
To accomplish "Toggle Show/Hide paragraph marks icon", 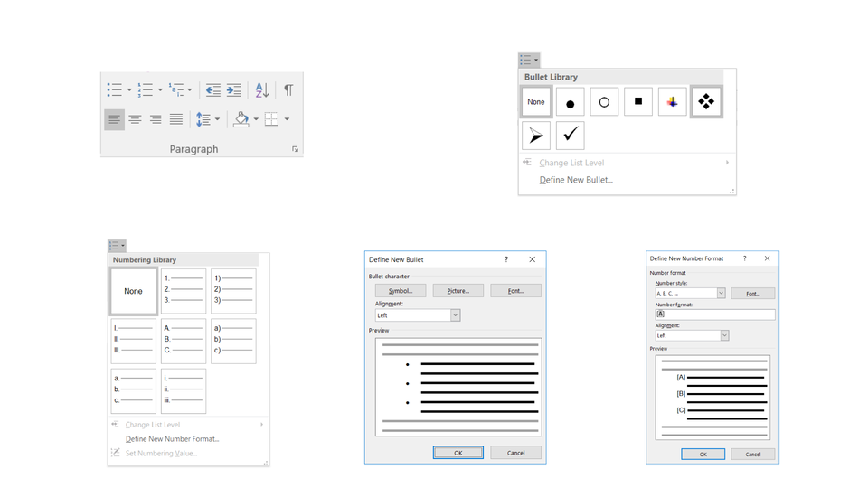I will [288, 89].
